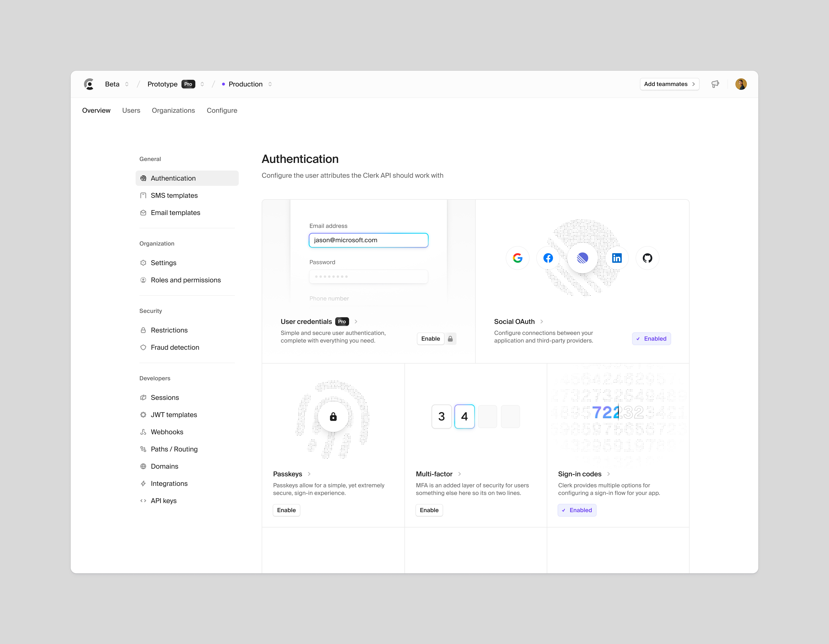Image resolution: width=829 pixels, height=644 pixels.
Task: Open the Domains section in the sidebar
Action: pyautogui.click(x=164, y=466)
